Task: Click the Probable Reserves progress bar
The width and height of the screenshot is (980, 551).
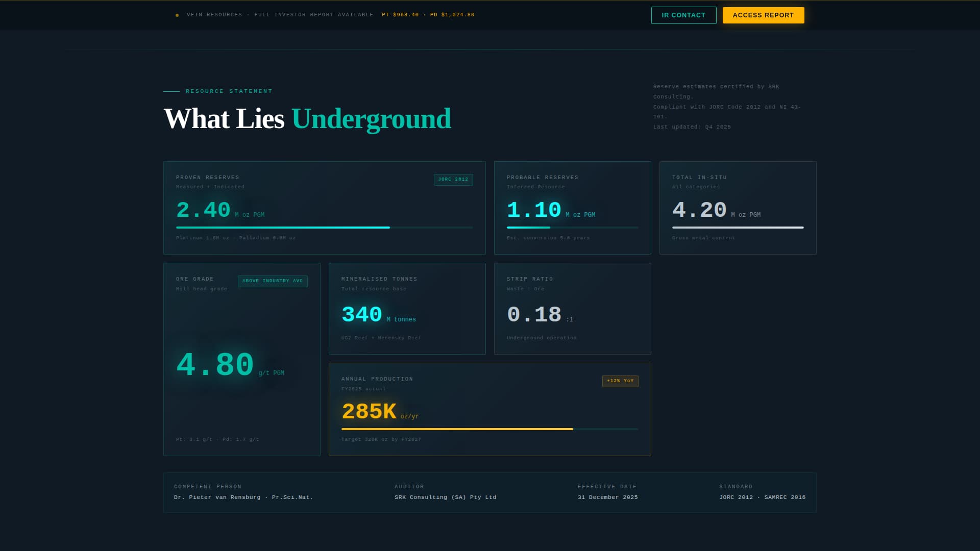Action: click(x=572, y=228)
